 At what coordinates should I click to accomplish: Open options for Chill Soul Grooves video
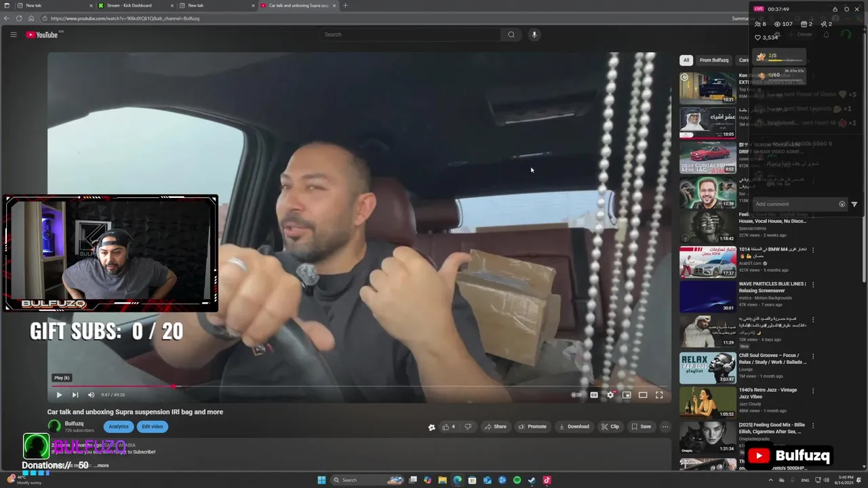click(813, 356)
